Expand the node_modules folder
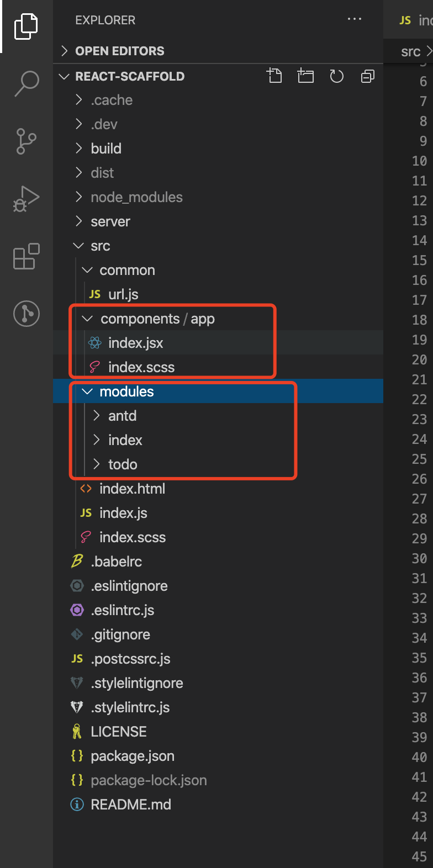Viewport: 433px width, 868px height. [136, 197]
